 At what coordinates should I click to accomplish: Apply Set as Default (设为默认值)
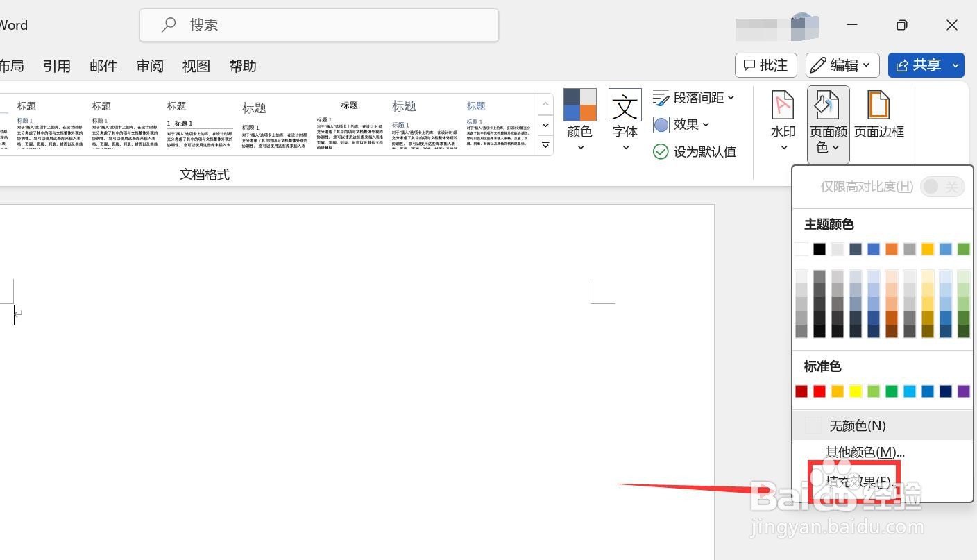coord(694,151)
